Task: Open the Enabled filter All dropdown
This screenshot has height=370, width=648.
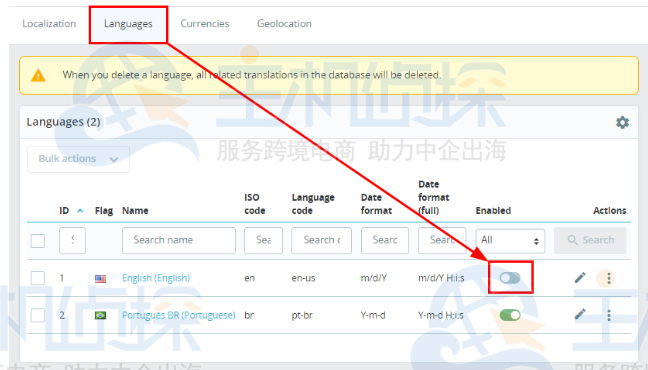Action: (x=510, y=241)
